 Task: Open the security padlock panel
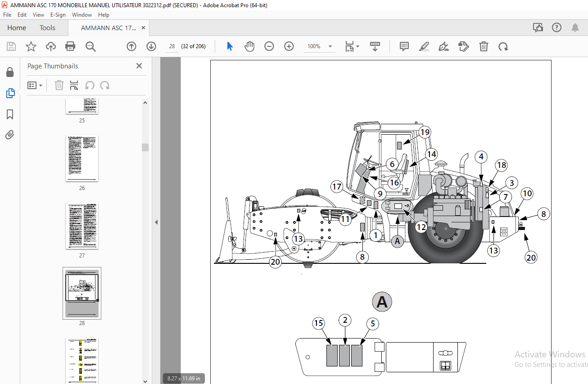tap(10, 72)
